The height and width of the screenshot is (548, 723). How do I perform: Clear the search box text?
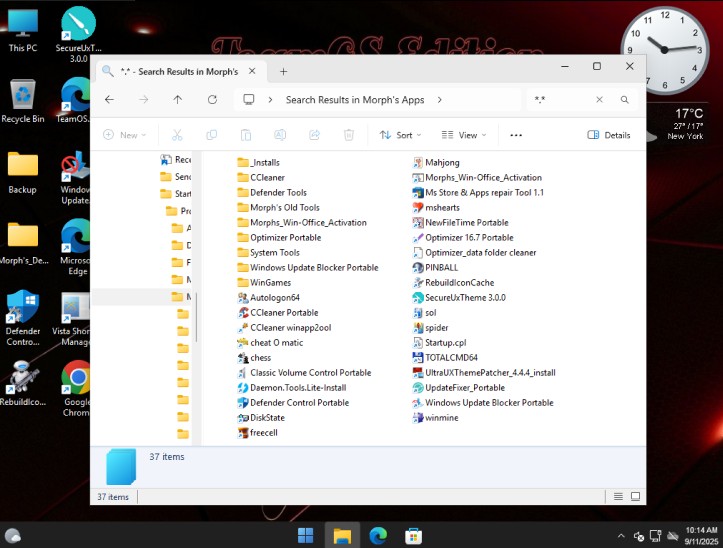coord(599,100)
